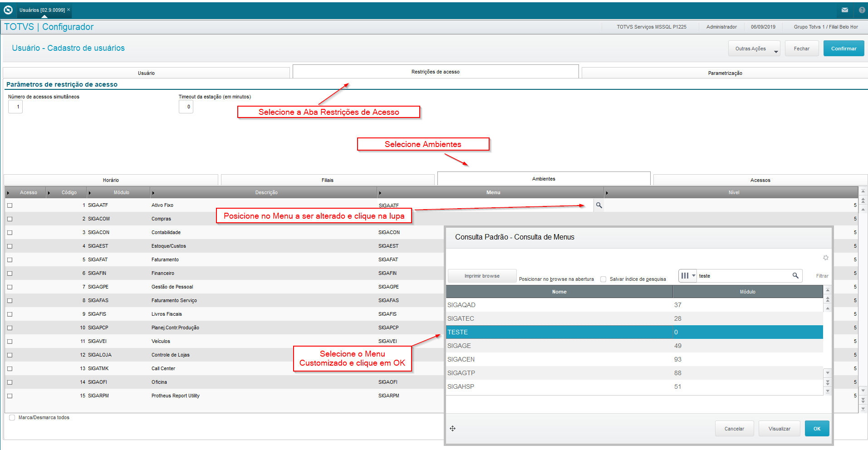Image resolution: width=868 pixels, height=450 pixels.
Task: Move down one row in the Ambientes grid
Action: pos(863,390)
